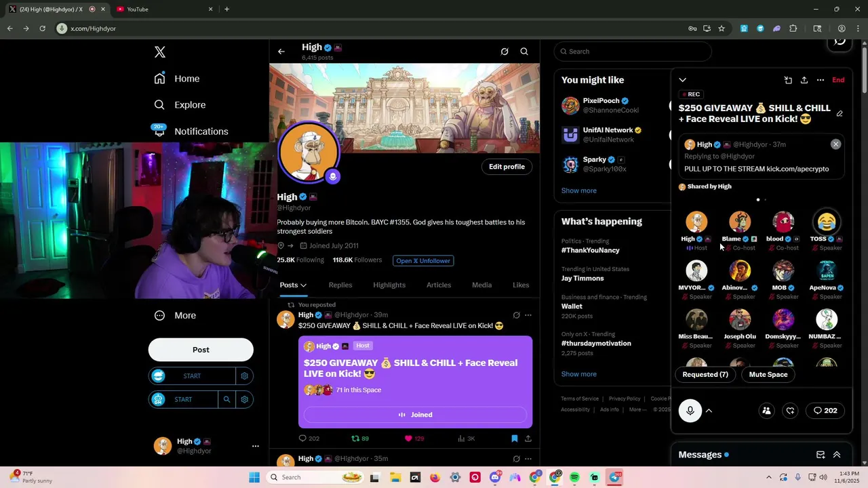Open Discord from the taskbar
This screenshot has width=868, height=488.
coord(495,478)
